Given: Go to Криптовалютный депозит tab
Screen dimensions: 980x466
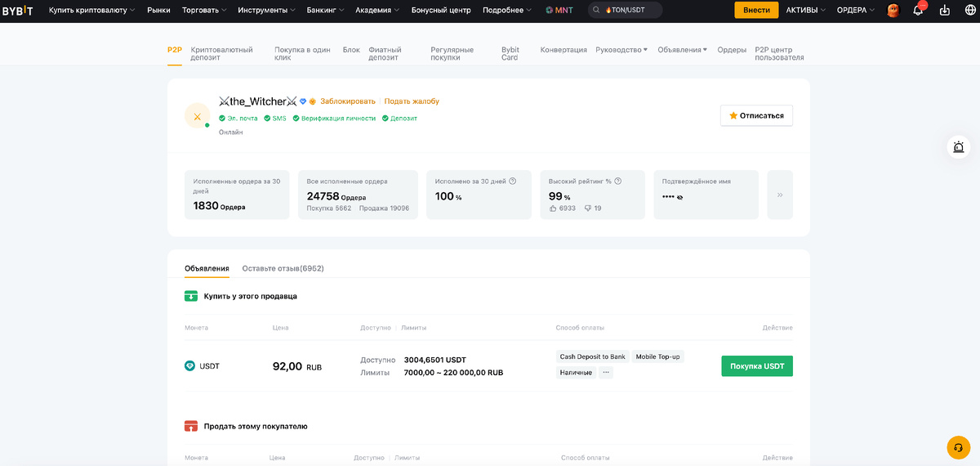Looking at the screenshot, I should click(221, 53).
